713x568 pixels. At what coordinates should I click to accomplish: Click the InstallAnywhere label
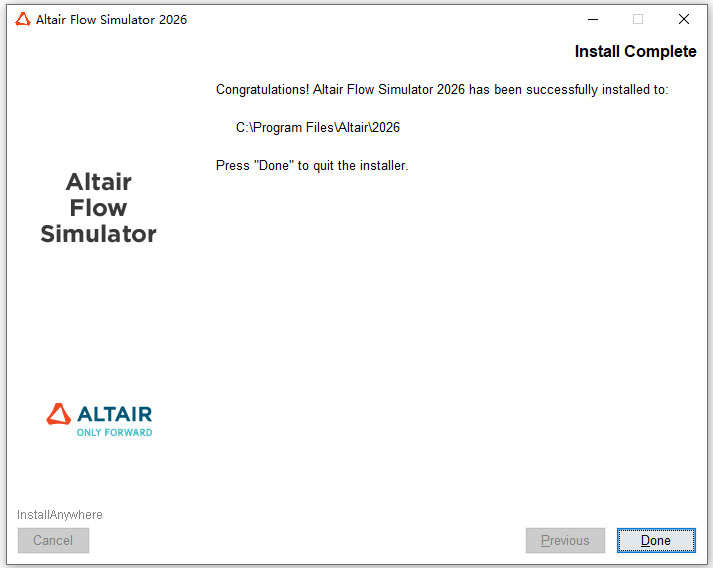[60, 515]
